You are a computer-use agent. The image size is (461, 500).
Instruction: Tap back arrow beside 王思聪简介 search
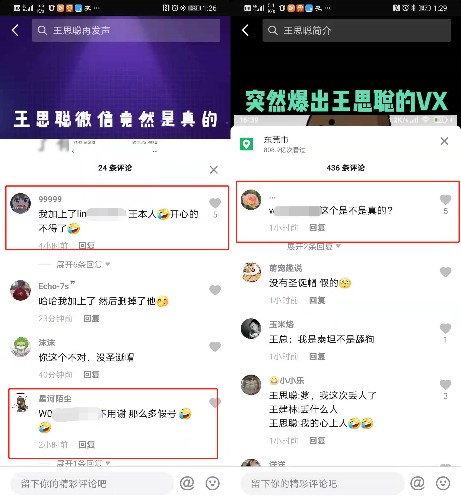(x=245, y=30)
